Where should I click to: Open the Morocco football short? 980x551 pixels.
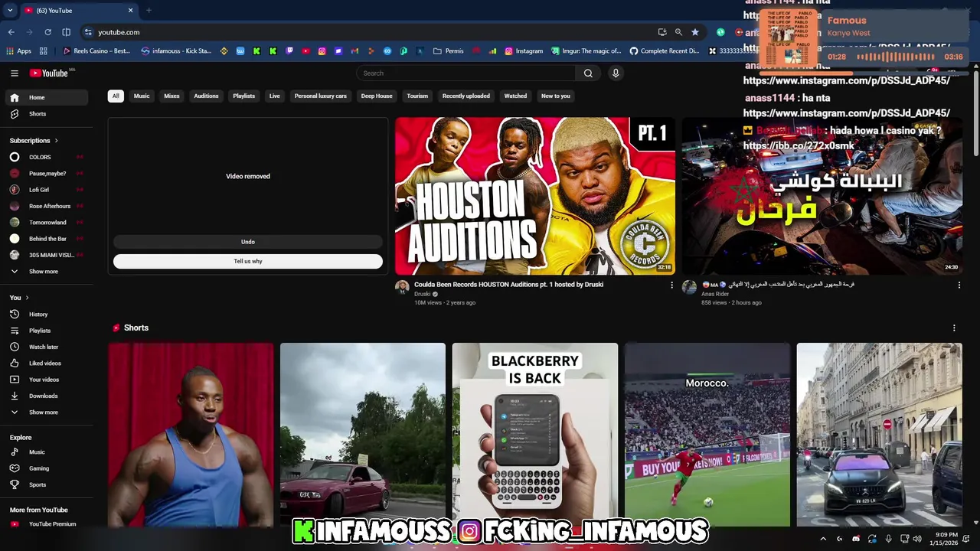tap(707, 435)
